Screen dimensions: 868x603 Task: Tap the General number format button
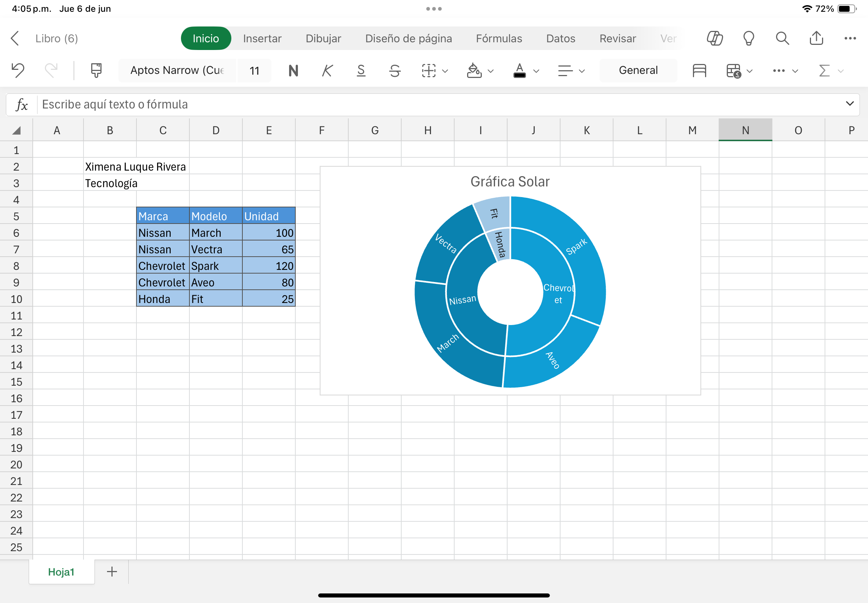[638, 70]
